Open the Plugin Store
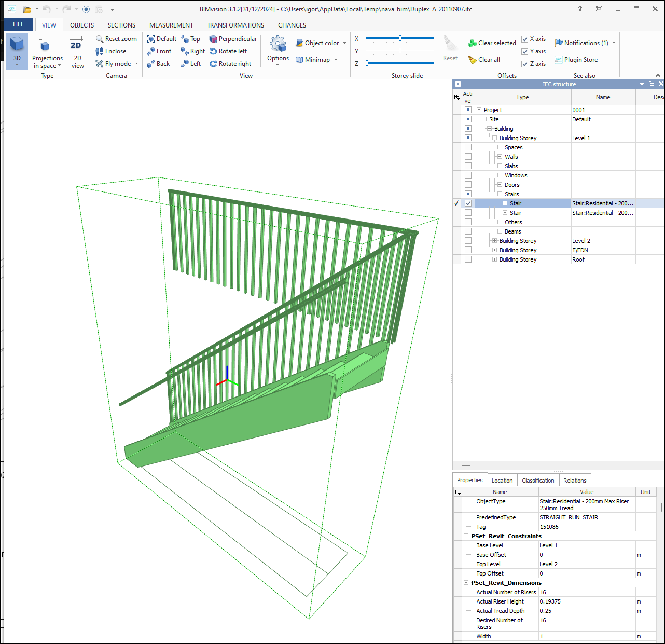This screenshot has width=665, height=644. (576, 60)
